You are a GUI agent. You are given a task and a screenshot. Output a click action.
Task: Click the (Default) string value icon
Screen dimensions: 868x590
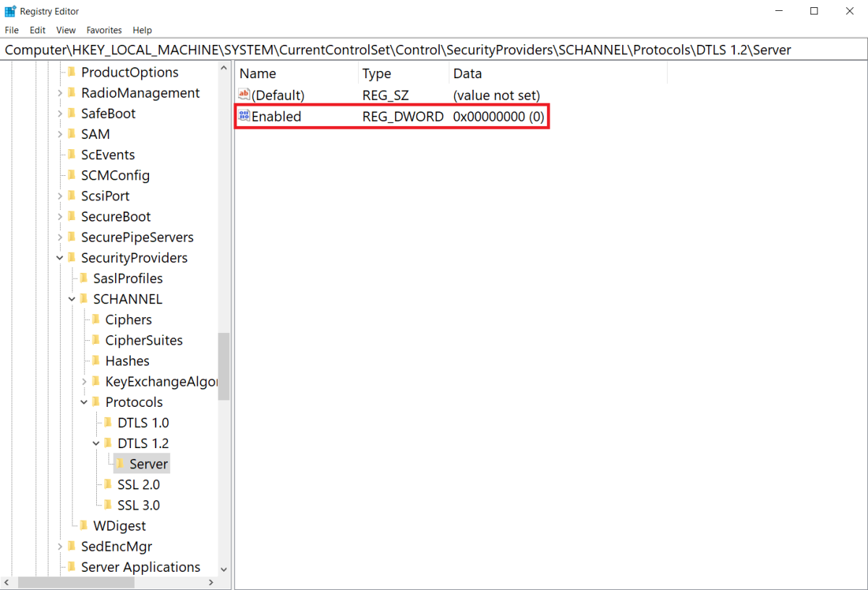(244, 95)
